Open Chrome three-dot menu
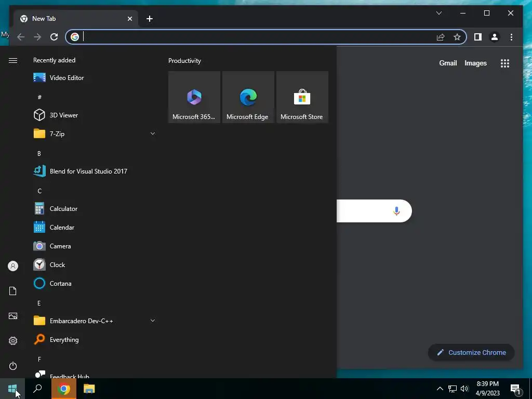The height and width of the screenshot is (399, 532). (x=511, y=37)
